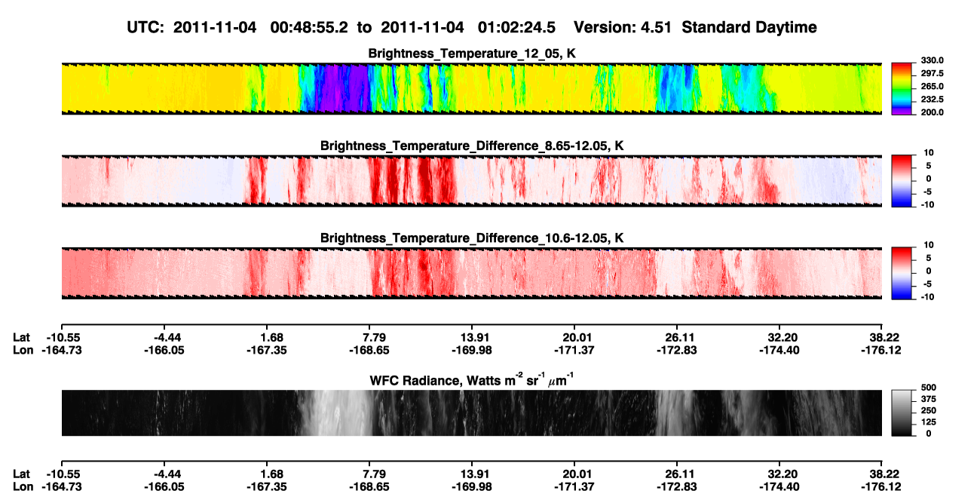980x503 pixels.
Task: Click bottom axis longitude value -174.40
Action: coord(781,487)
